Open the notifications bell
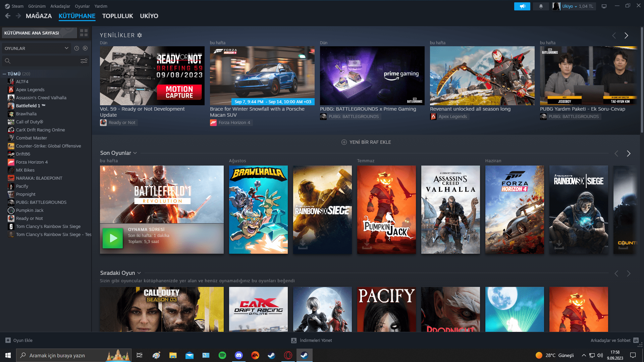Image resolution: width=644 pixels, height=362 pixels. tap(541, 6)
